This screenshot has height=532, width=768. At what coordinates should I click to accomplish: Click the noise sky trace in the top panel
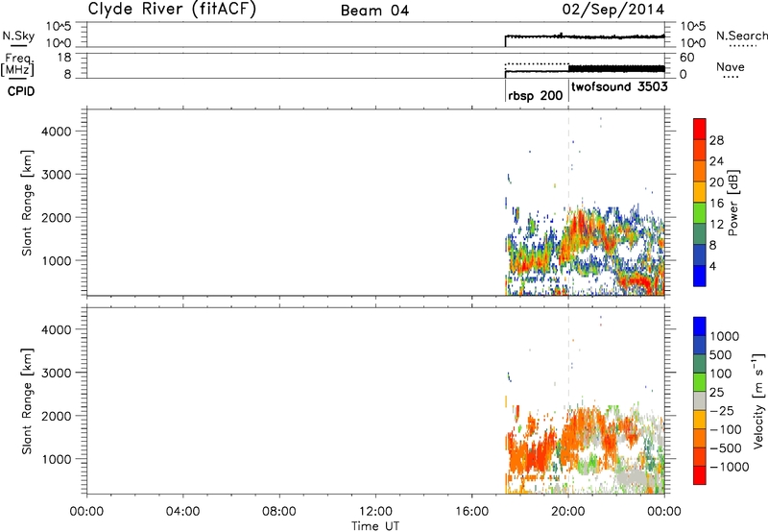point(585,36)
